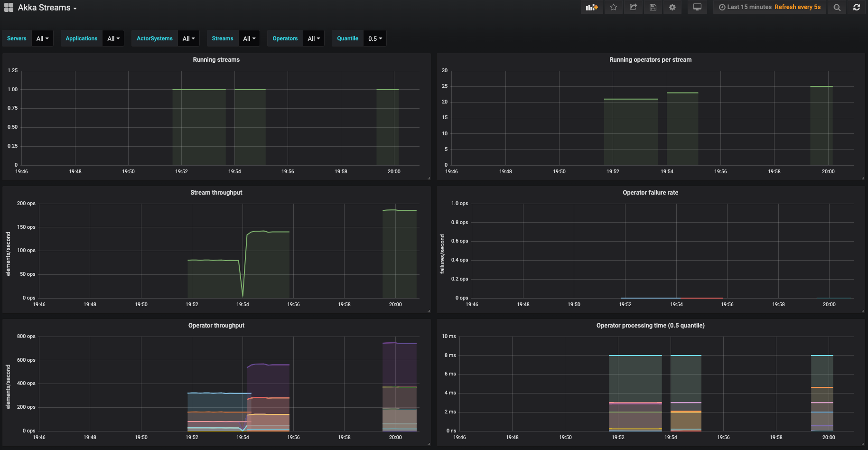
Task: Click the ActorSystems variable label
Action: pyautogui.click(x=155, y=38)
